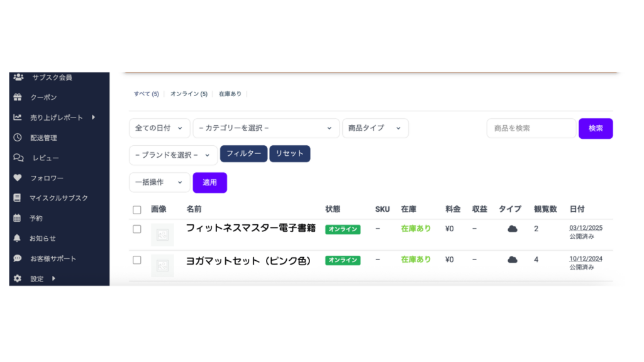Viewport: 644px width, 362px height.
Task: Click the マイスクルサブスク book icon
Action: coord(17,198)
